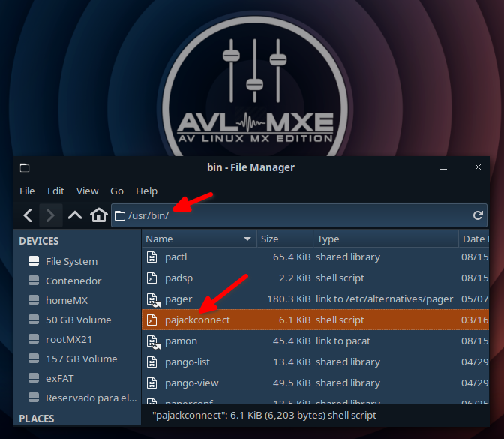Open File System in the sidebar
Viewport: 504px width, 439px height.
[x=71, y=261]
